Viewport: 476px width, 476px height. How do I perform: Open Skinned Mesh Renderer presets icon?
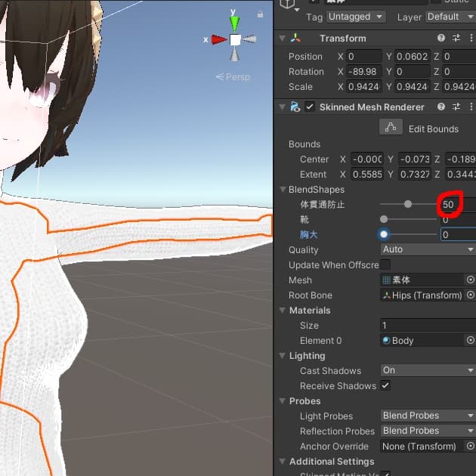pyautogui.click(x=456, y=107)
